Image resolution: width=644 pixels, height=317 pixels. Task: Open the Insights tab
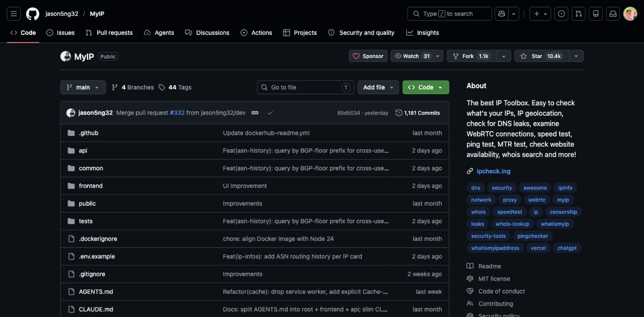pyautogui.click(x=423, y=33)
